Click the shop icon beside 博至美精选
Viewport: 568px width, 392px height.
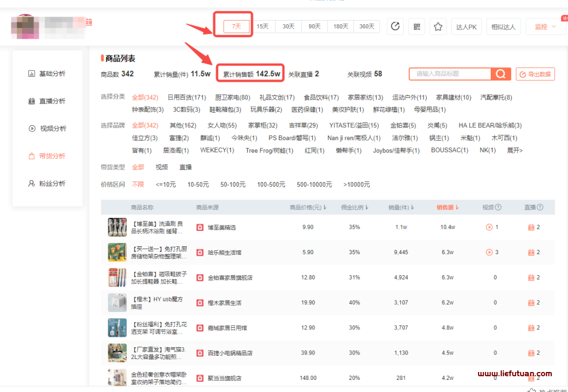point(200,227)
